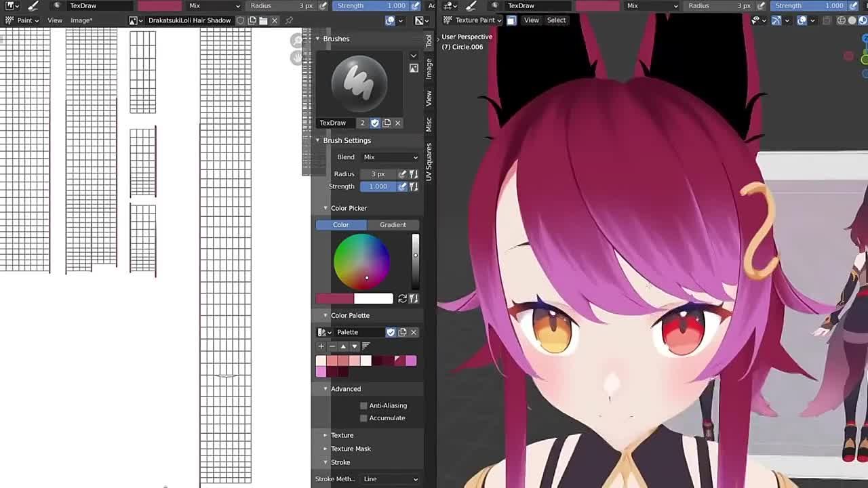Viewport: 868px width, 488px height.
Task: Click the TexDraw brush preview thumbnail
Action: pos(359,82)
